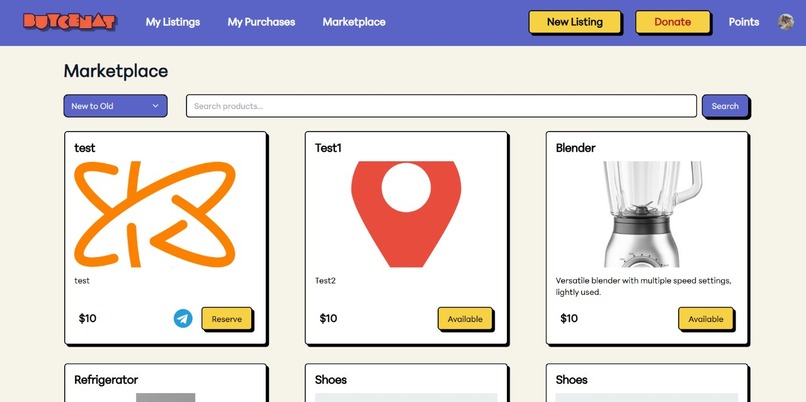The height and width of the screenshot is (402, 806).
Task: Click Available on Test1 card
Action: tap(465, 319)
